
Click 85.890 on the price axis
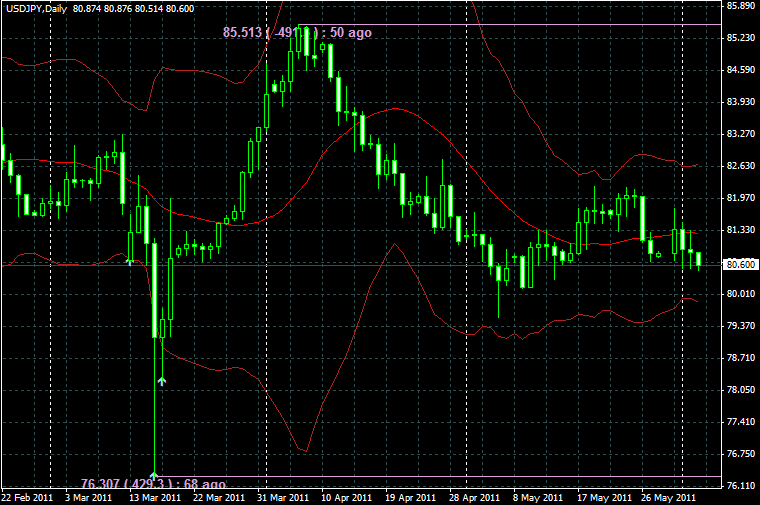pyautogui.click(x=741, y=6)
